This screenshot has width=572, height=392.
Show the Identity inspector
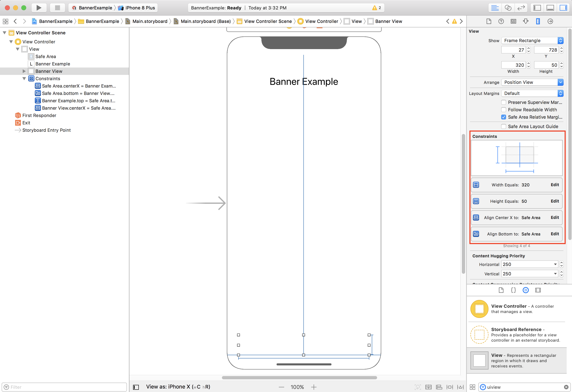[513, 21]
